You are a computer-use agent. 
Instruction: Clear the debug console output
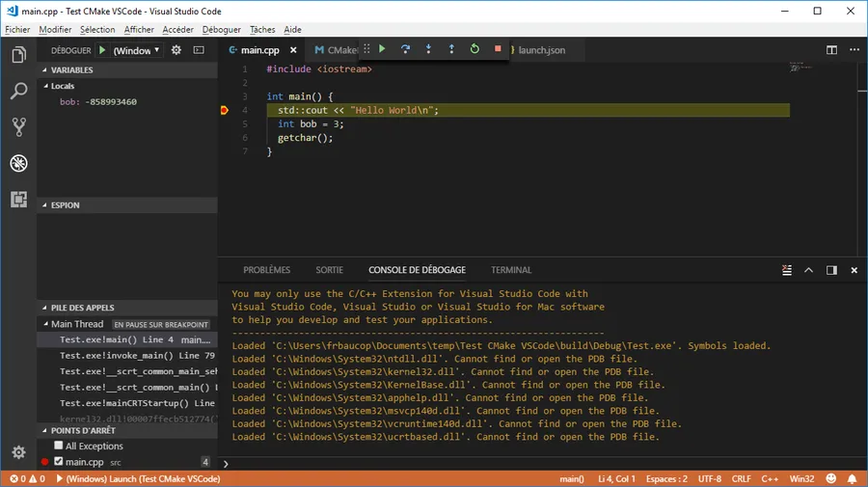tap(787, 270)
